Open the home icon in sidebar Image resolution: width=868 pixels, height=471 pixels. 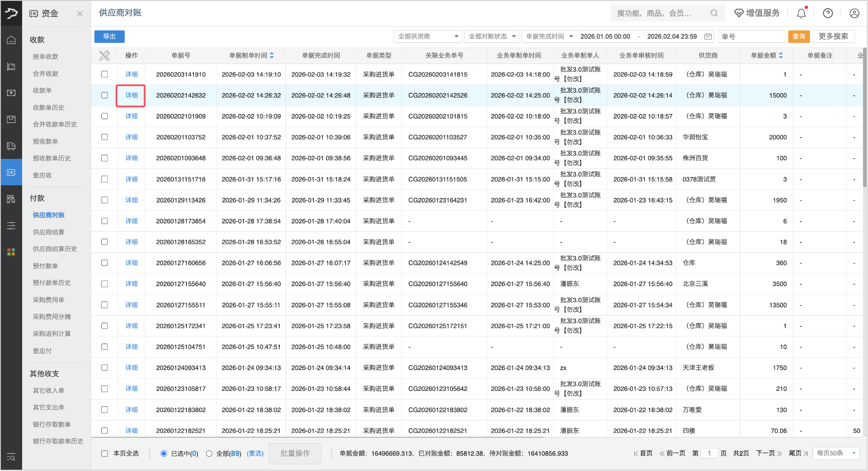[x=11, y=40]
